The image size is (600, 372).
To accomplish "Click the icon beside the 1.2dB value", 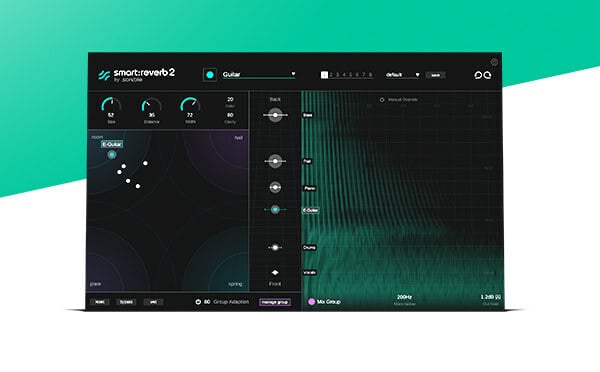I will tap(498, 297).
